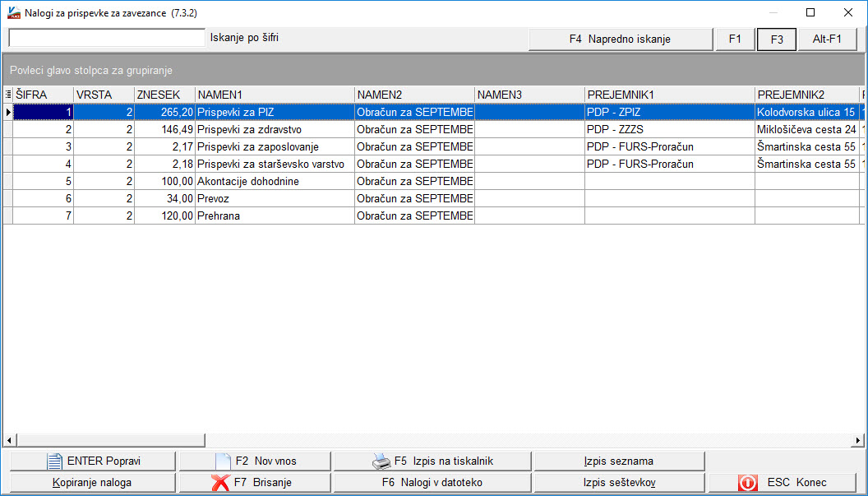Click the red power icon on ESC Konec
Screen dimensions: 868x496
(748, 482)
